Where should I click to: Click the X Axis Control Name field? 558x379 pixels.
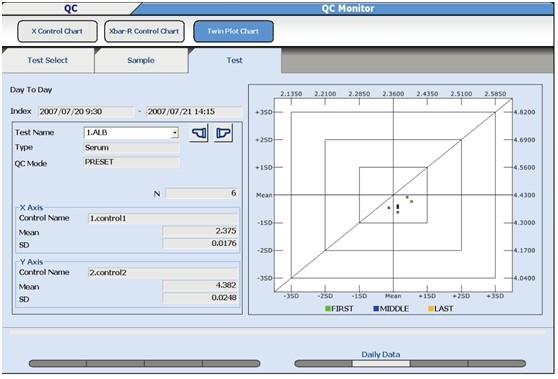162,219
